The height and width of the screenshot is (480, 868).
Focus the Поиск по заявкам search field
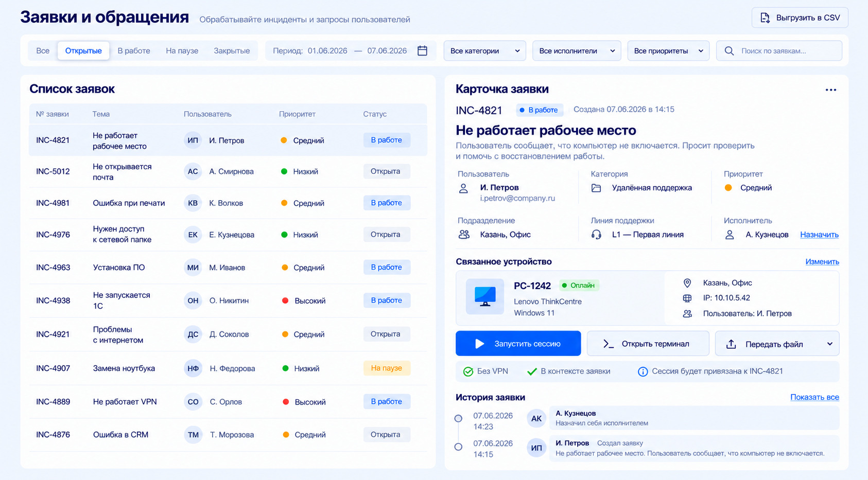pyautogui.click(x=779, y=51)
